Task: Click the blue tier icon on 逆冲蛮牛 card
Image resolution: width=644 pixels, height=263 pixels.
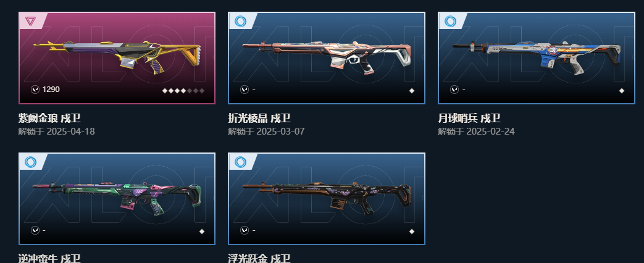Action: [x=30, y=162]
